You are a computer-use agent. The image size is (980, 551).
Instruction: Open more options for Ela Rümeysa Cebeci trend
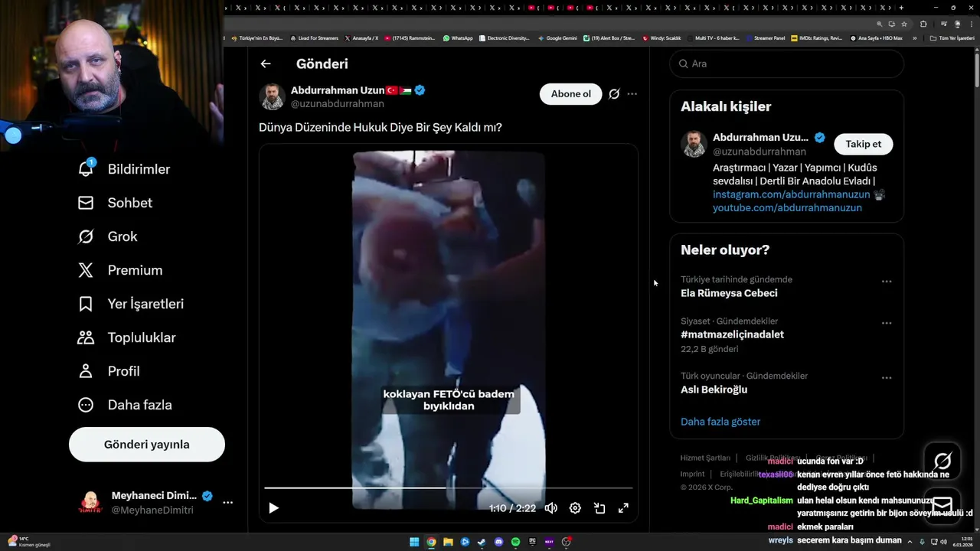[887, 282]
